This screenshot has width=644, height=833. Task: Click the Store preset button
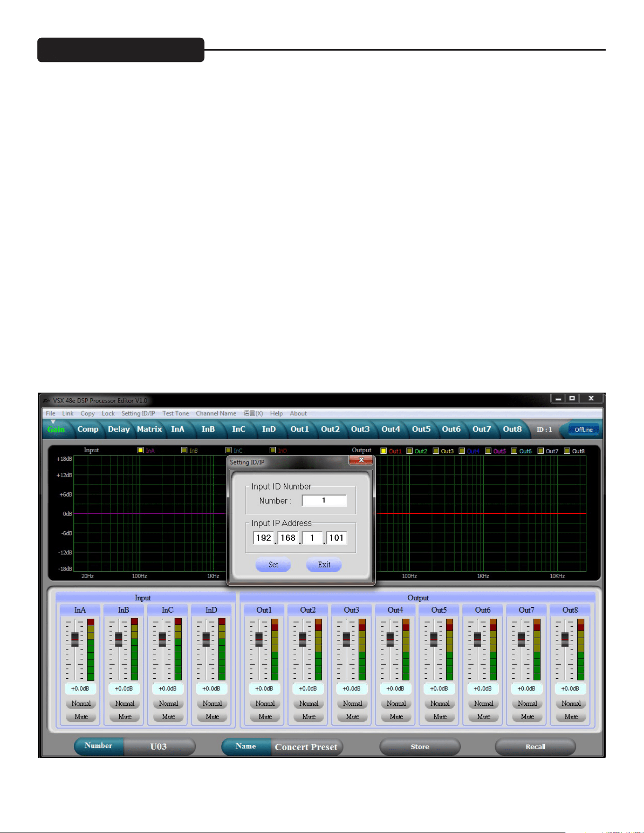pos(420,747)
